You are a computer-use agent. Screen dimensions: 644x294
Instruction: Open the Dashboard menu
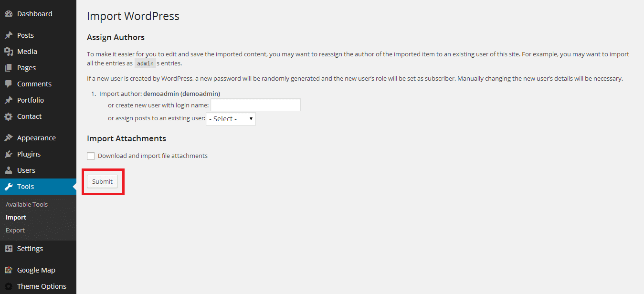38,14
